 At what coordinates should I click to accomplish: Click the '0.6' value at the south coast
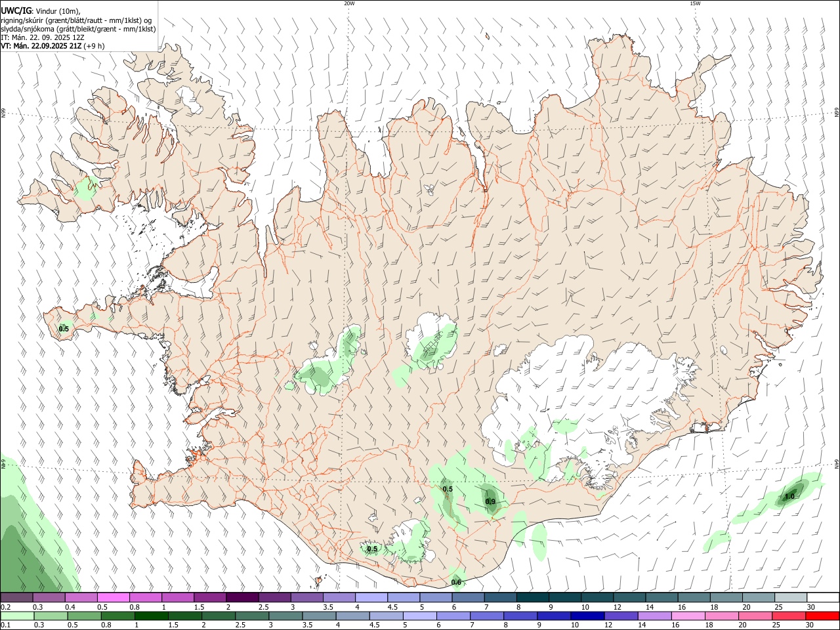click(x=456, y=582)
